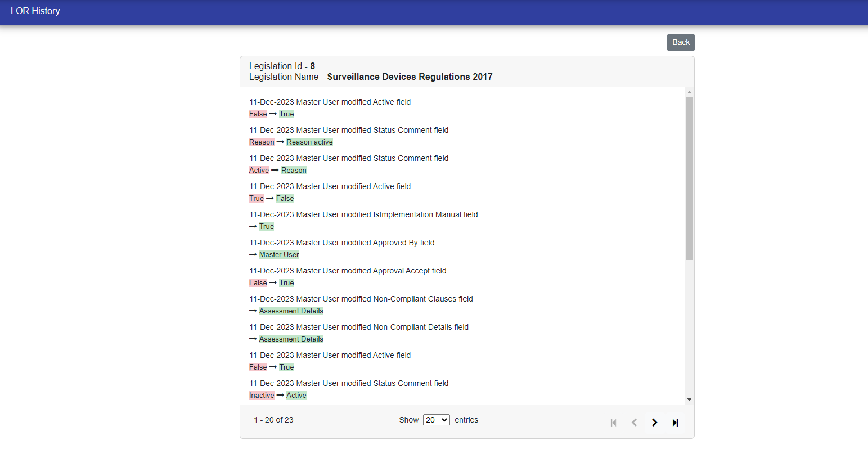The image size is (868, 453).
Task: Select the green "Master User" value
Action: coord(278,255)
